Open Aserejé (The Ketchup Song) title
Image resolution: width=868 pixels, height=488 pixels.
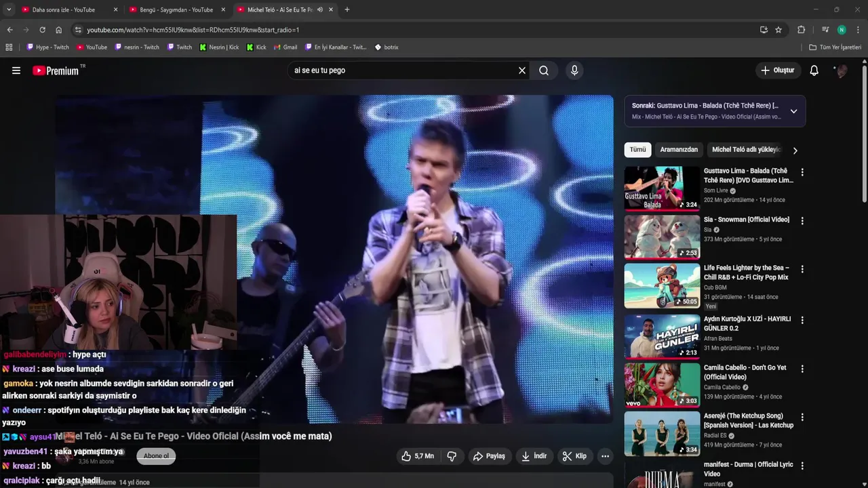[x=749, y=420]
